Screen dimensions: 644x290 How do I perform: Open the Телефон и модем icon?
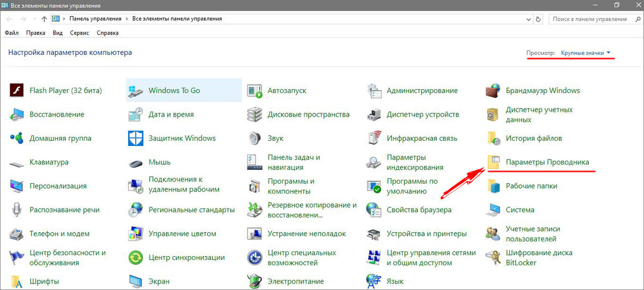pyautogui.click(x=17, y=234)
